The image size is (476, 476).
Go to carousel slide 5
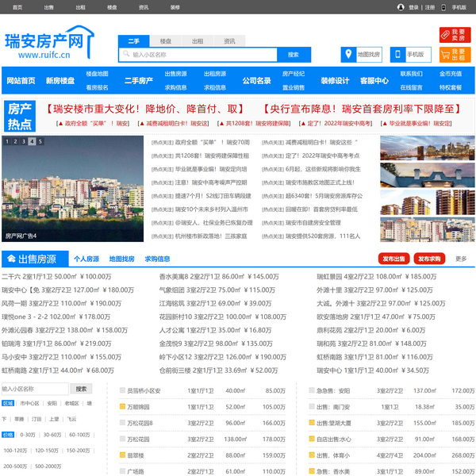[x=40, y=141]
